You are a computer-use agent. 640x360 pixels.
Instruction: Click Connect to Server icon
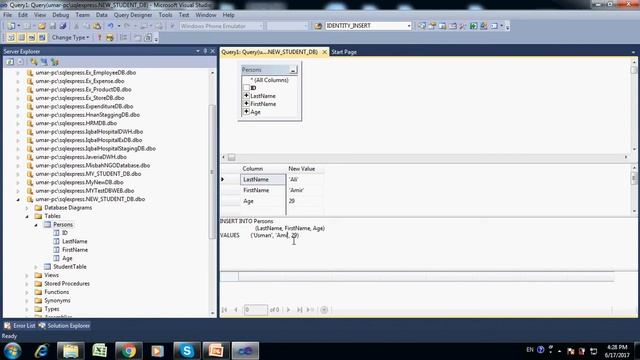(44, 62)
